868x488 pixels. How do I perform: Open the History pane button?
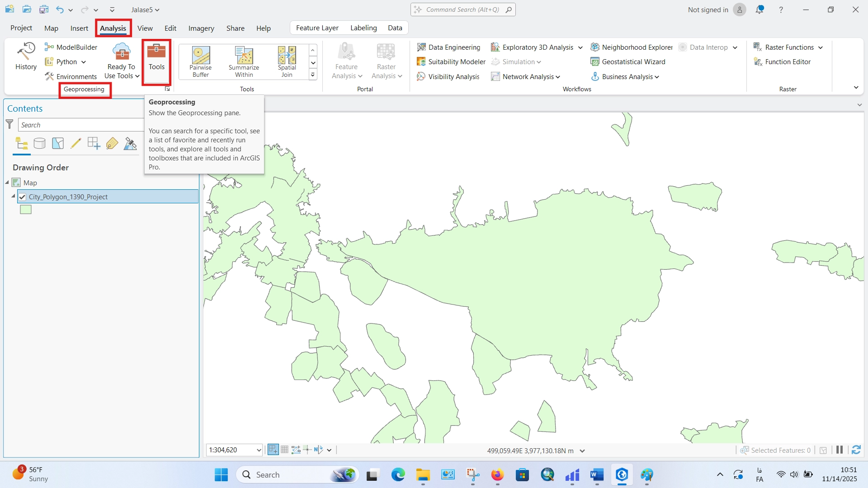click(26, 56)
